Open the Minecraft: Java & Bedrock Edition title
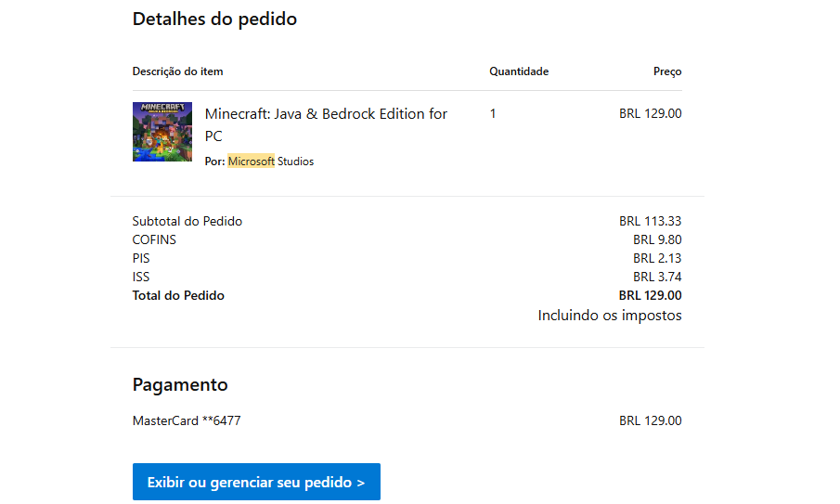Screen dimensions: 840x504 (x=326, y=124)
